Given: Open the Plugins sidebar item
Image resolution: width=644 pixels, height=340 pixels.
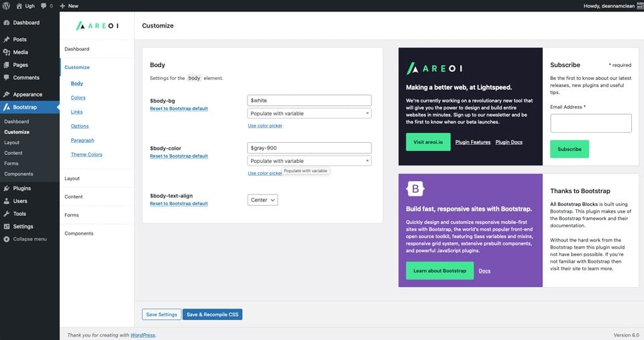Looking at the screenshot, I should coord(21,188).
